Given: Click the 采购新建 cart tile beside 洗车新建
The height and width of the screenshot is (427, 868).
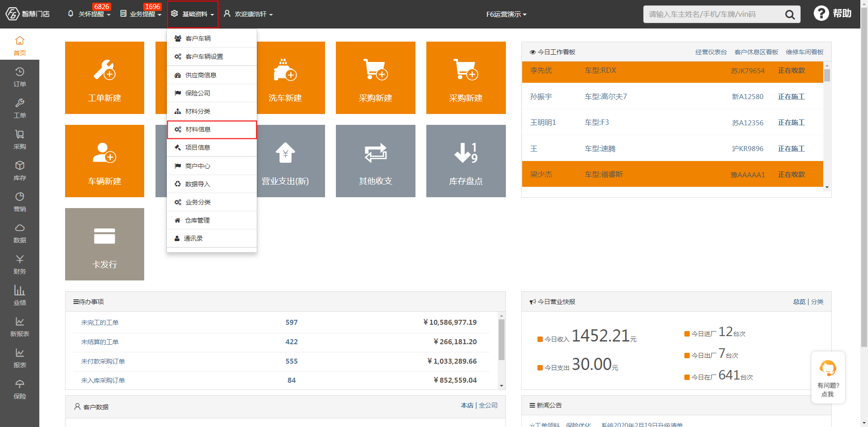Looking at the screenshot, I should click(x=376, y=78).
